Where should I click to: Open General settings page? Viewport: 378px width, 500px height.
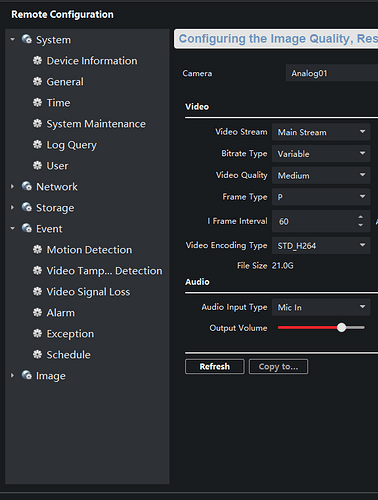pyautogui.click(x=65, y=82)
